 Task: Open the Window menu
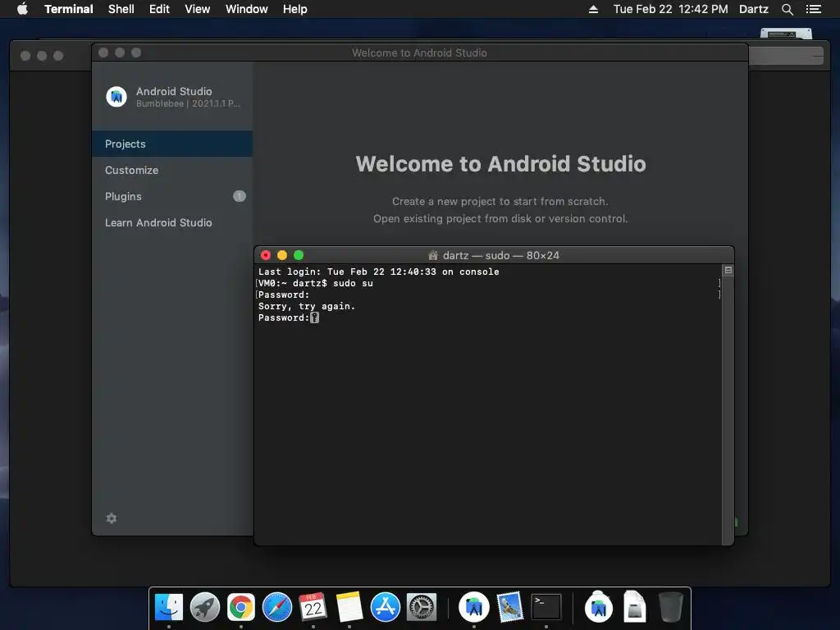coord(246,9)
